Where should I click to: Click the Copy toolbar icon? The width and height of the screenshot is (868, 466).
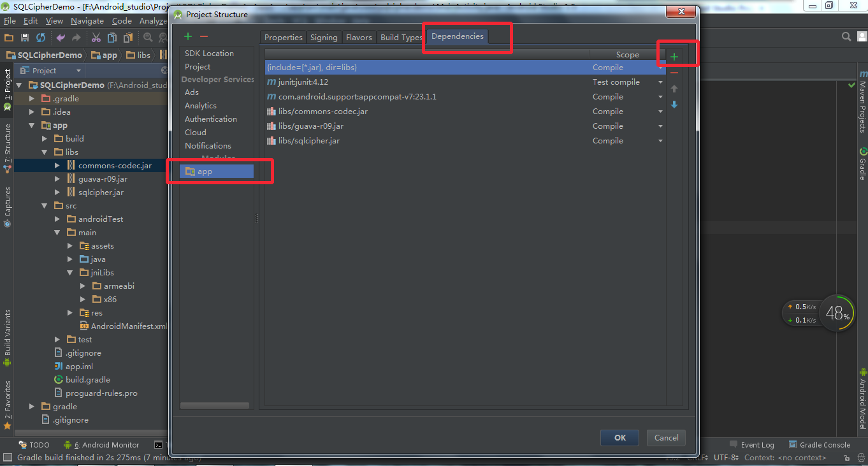pyautogui.click(x=112, y=38)
